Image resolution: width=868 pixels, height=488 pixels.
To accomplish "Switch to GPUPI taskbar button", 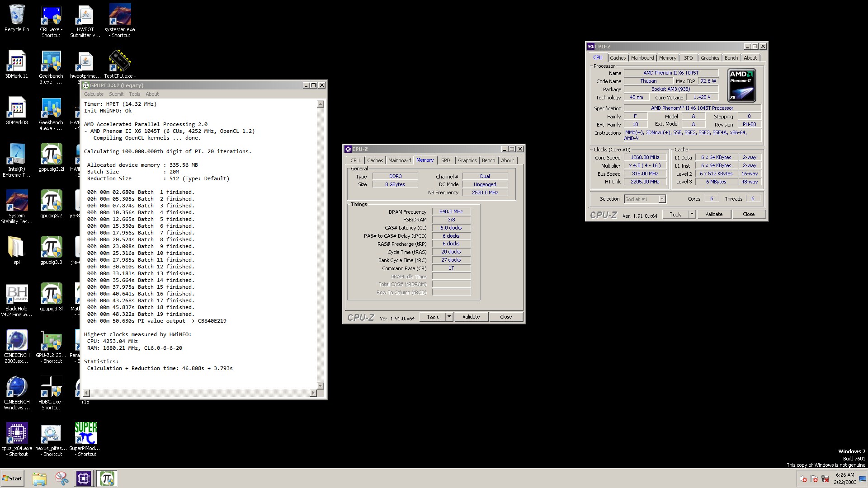I will 107,479.
